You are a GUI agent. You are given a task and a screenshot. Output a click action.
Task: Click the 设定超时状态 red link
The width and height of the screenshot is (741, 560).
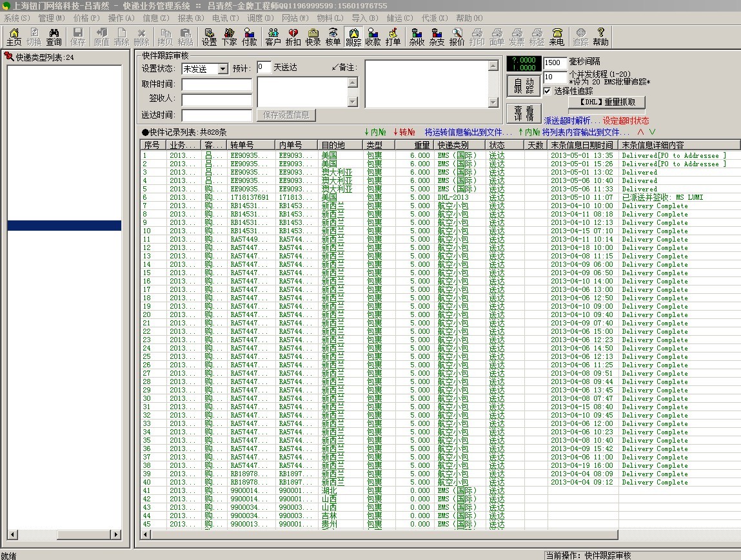pyautogui.click(x=626, y=121)
